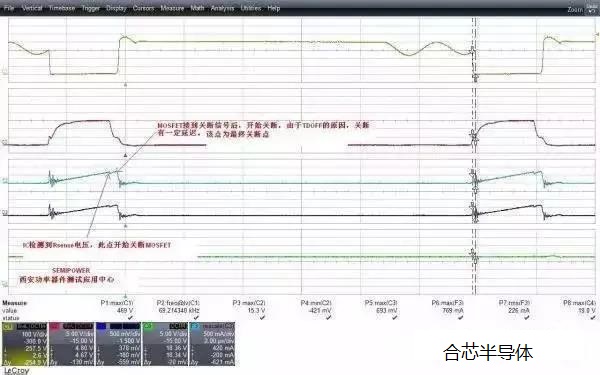Image resolution: width=600 pixels, height=375 pixels.
Task: Select the P3 max(C2) measurement header
Action: (x=248, y=303)
